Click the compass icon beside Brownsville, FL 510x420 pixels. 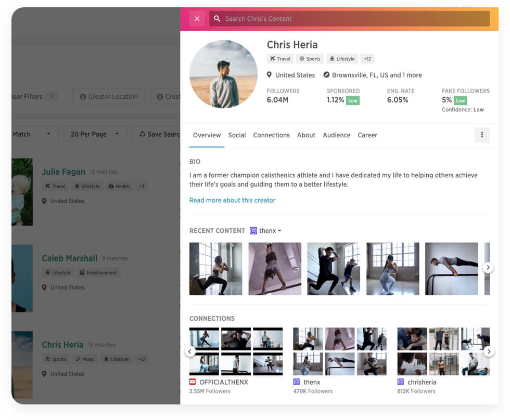coord(326,75)
